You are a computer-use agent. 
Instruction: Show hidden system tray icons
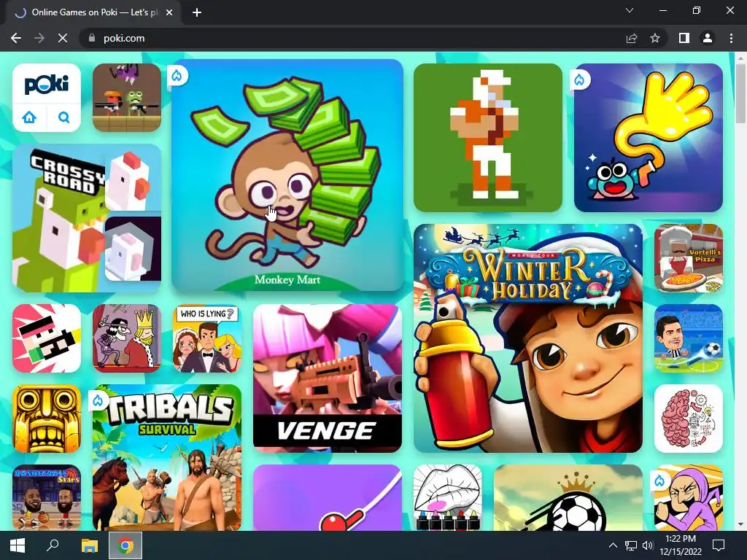coord(613,545)
